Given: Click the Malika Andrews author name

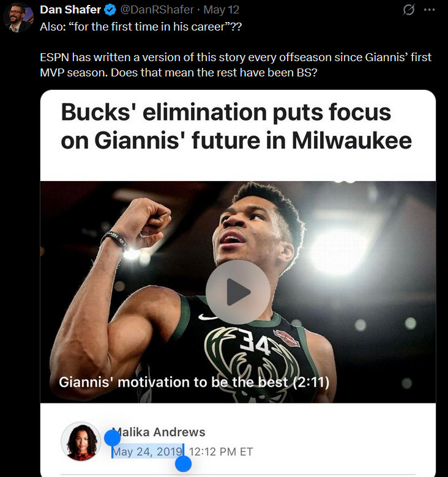Looking at the screenshot, I should pyautogui.click(x=159, y=432).
